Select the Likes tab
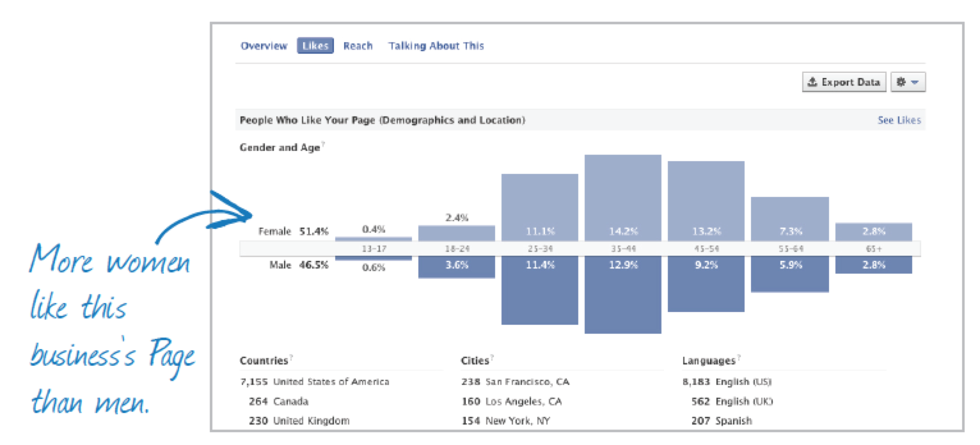The height and width of the screenshot is (445, 980). [315, 46]
